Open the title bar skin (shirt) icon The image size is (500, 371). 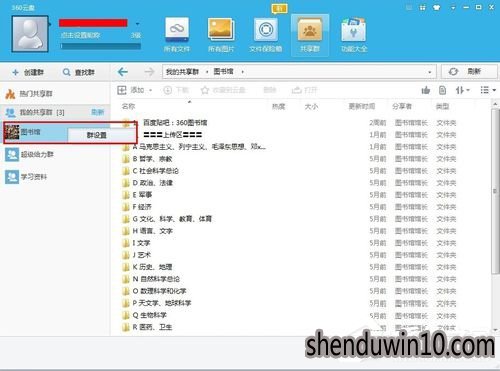point(436,7)
